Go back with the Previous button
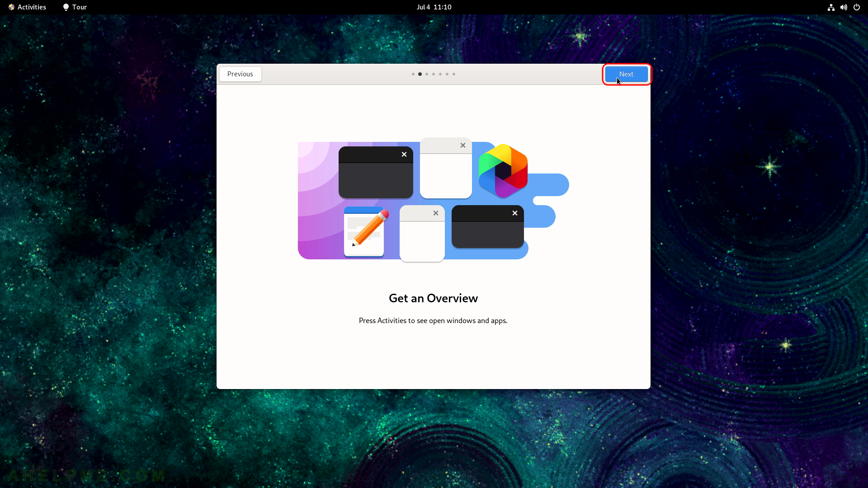This screenshot has width=868, height=488. tap(240, 74)
